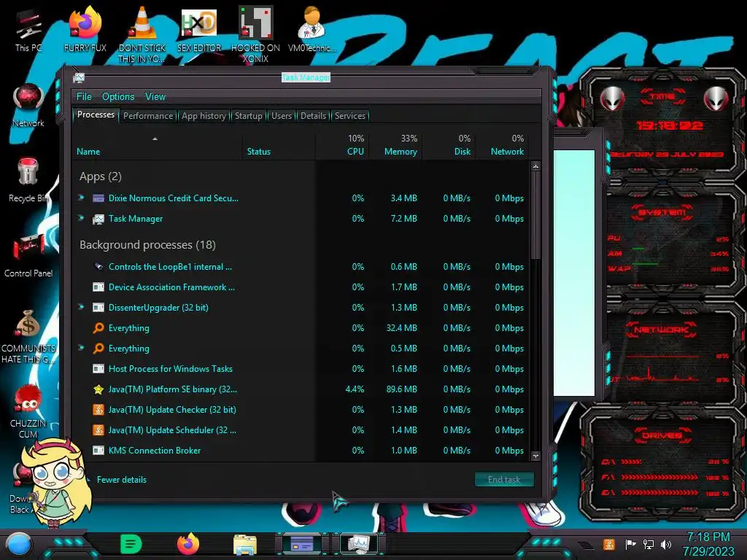Open the volume speaker tray icon

coord(666,544)
